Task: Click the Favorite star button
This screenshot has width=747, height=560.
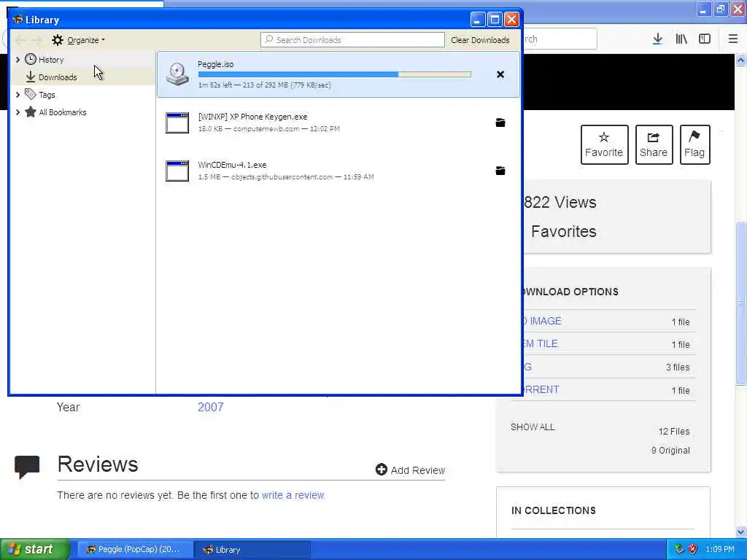Action: click(x=604, y=145)
